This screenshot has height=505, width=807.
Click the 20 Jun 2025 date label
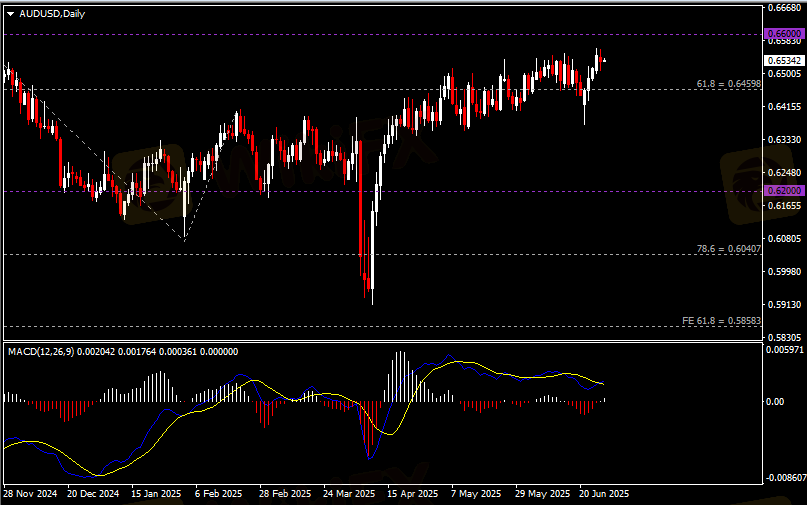coord(601,494)
